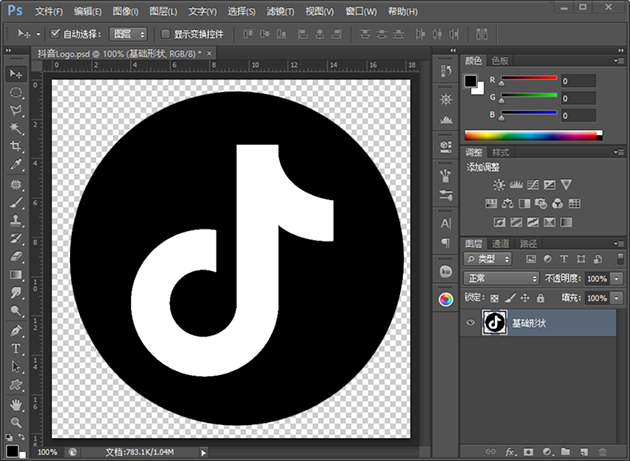Open the Color panel flyout menu
630x461 pixels.
(619, 61)
